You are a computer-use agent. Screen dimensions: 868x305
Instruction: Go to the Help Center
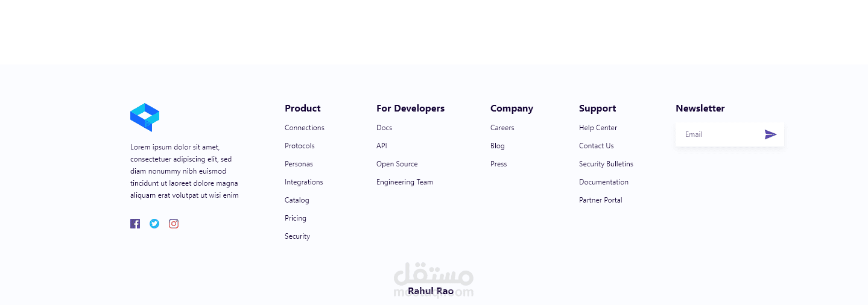[x=598, y=128]
